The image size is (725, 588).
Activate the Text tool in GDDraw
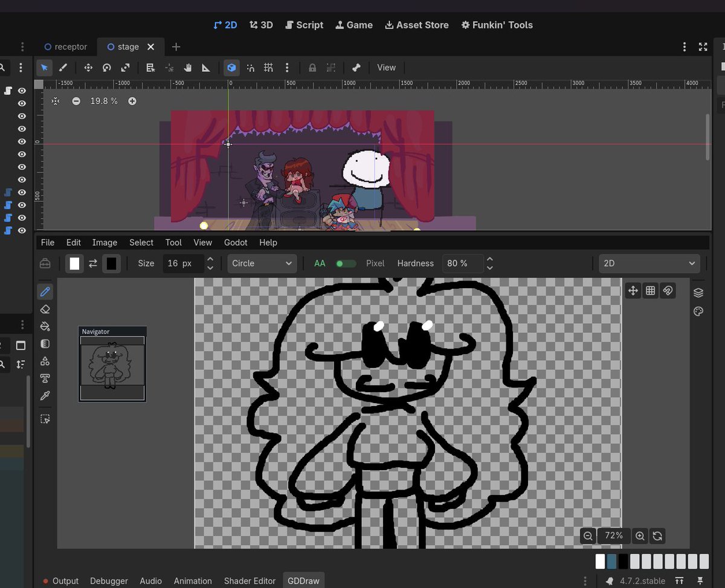click(45, 378)
